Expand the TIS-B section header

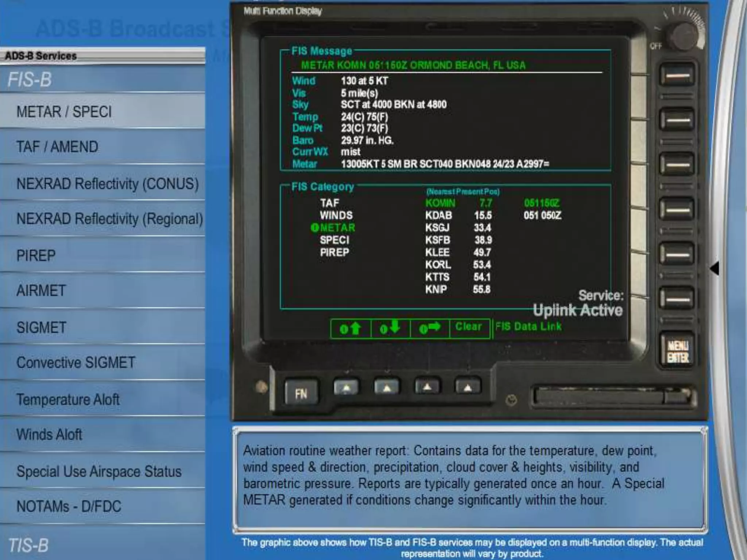coord(28,545)
